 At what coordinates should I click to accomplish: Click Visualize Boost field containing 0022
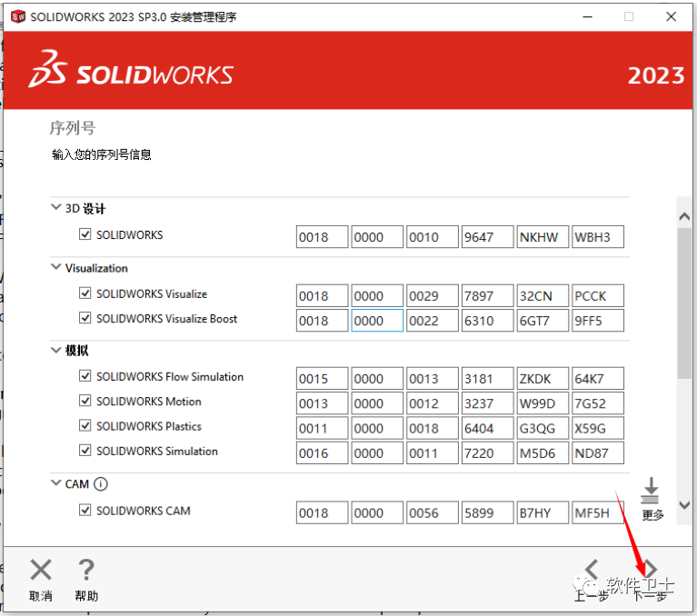click(x=432, y=321)
